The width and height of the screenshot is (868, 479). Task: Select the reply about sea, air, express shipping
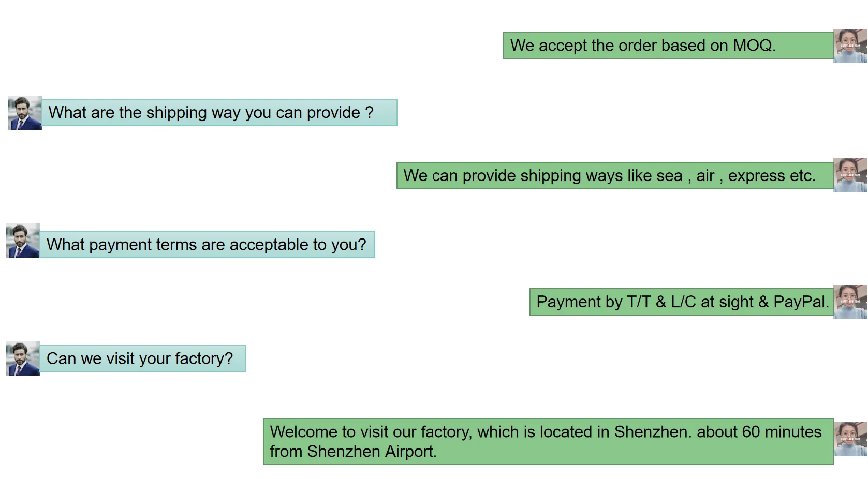pyautogui.click(x=614, y=176)
